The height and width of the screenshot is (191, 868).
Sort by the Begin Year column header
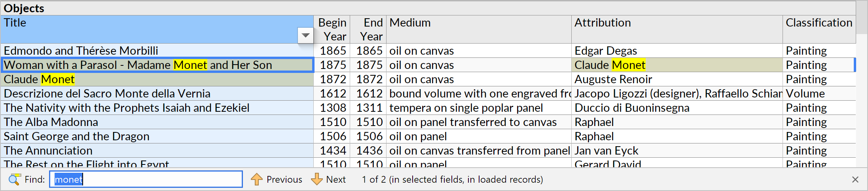(332, 29)
